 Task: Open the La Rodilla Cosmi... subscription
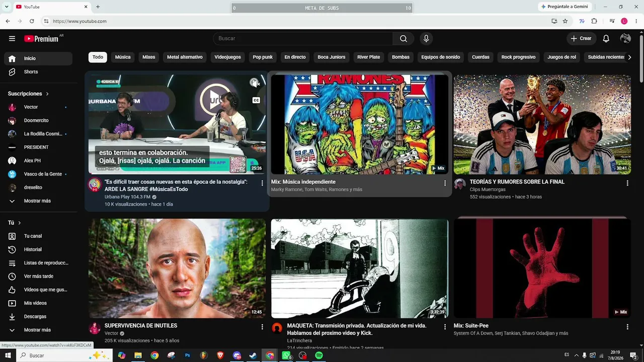(x=38, y=134)
